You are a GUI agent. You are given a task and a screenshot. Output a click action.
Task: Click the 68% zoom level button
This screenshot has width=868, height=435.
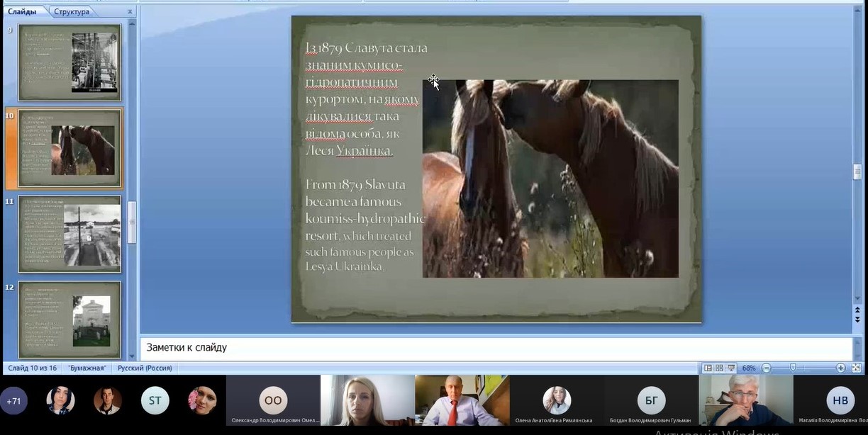(749, 368)
